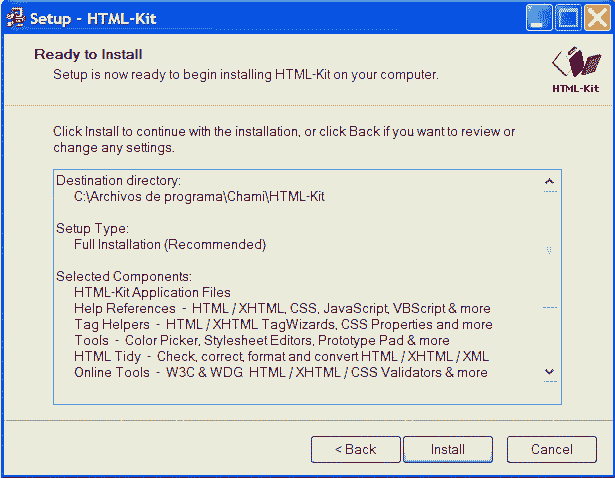Click the 'Click Install to continue' instruction text

pos(284,140)
